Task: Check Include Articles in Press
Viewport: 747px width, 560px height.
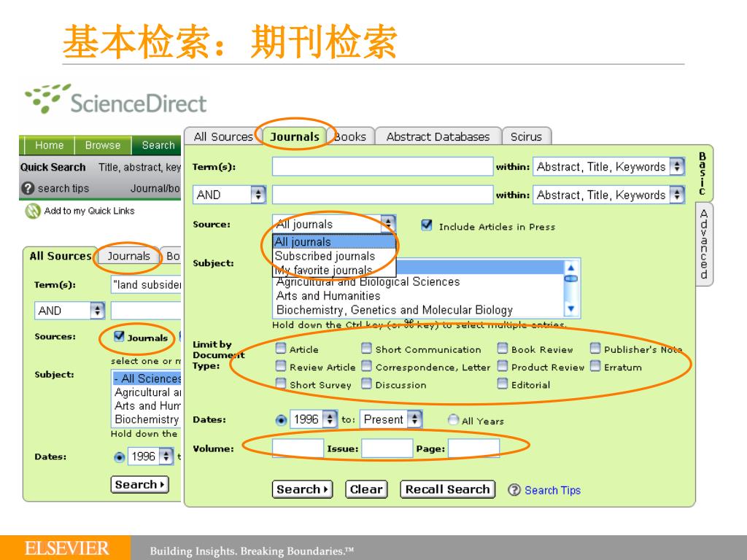Action: 427,225
